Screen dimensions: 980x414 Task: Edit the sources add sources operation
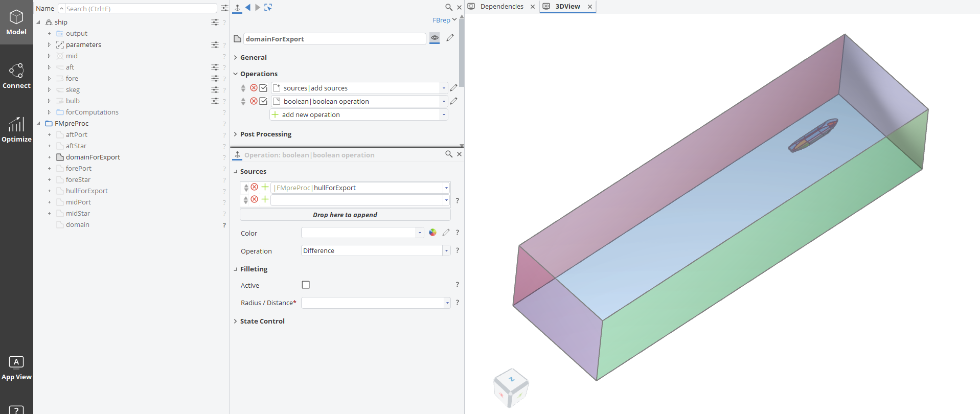pyautogui.click(x=453, y=88)
